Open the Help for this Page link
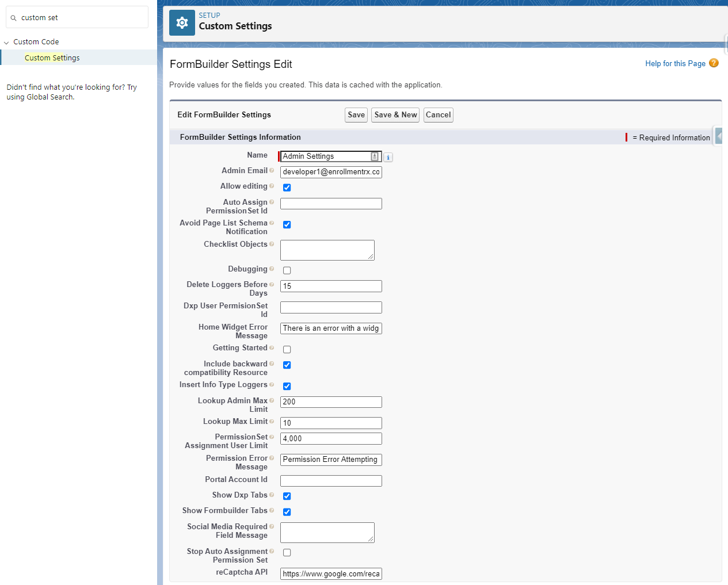728x585 pixels. [675, 64]
